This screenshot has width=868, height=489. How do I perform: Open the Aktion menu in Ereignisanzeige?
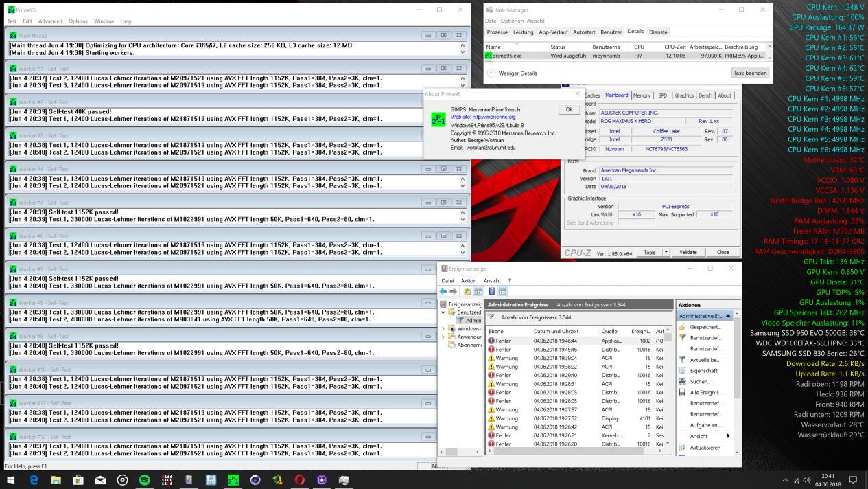469,280
